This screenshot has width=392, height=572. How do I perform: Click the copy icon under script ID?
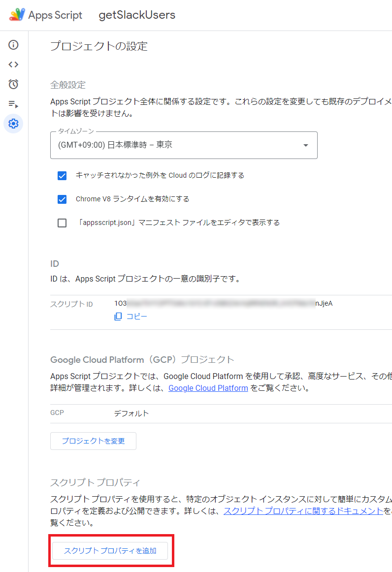click(x=118, y=317)
